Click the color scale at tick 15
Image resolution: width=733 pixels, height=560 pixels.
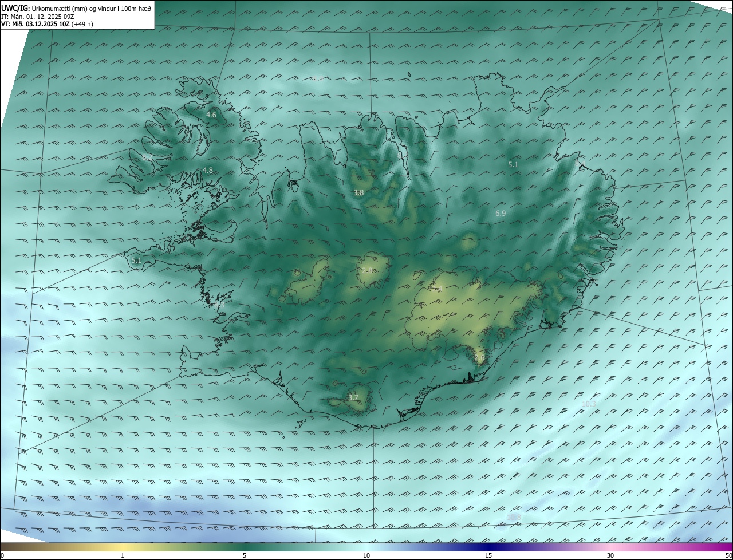point(488,555)
